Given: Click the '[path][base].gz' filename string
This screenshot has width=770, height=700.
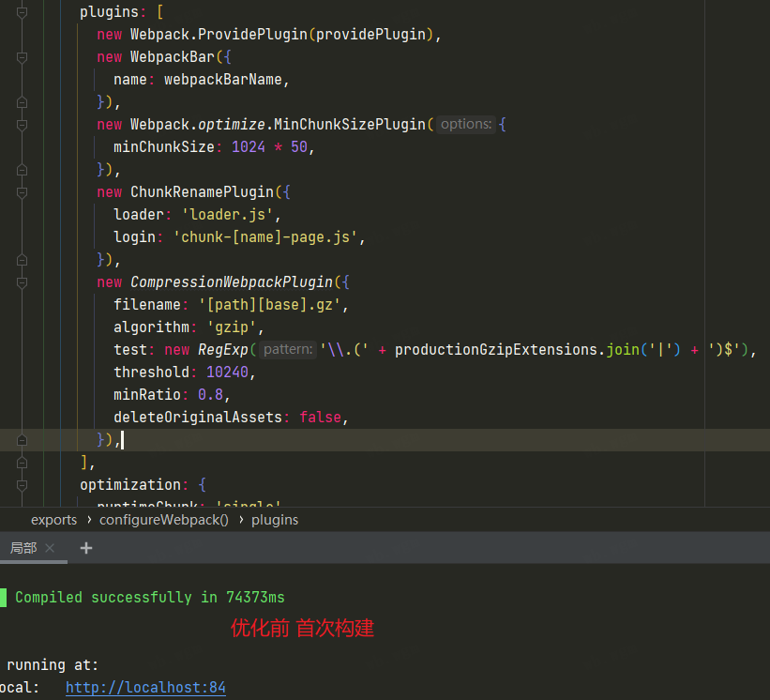Looking at the screenshot, I should click(269, 305).
